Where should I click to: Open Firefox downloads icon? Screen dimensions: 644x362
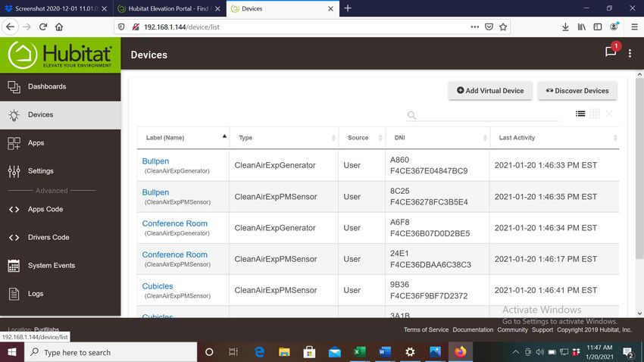click(565, 27)
